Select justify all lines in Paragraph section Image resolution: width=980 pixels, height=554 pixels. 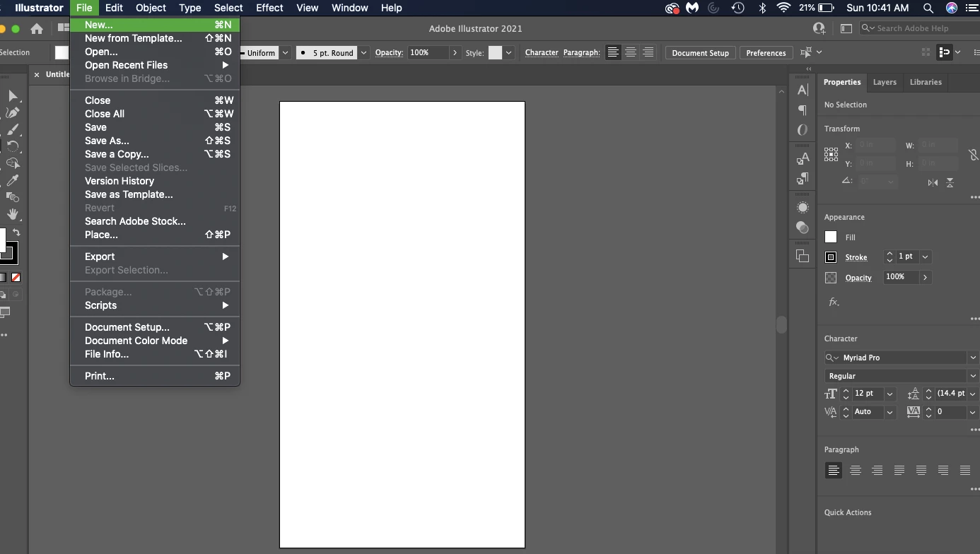point(965,470)
